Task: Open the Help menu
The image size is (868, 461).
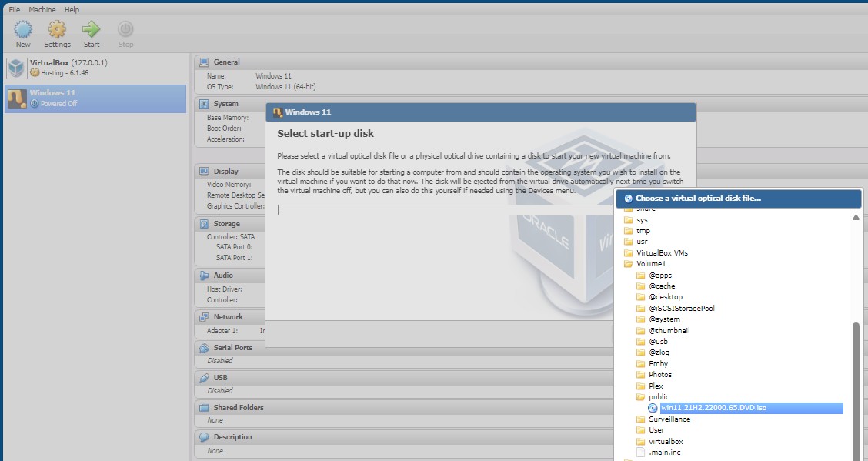Action: (x=72, y=9)
